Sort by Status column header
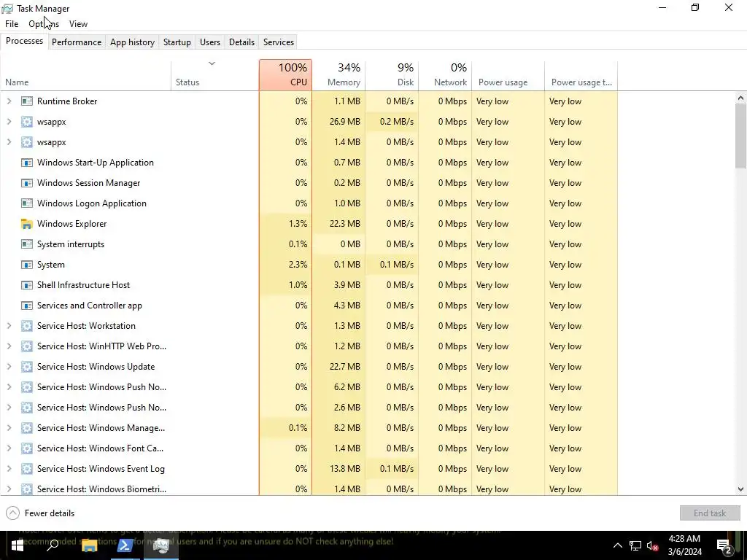 point(215,75)
